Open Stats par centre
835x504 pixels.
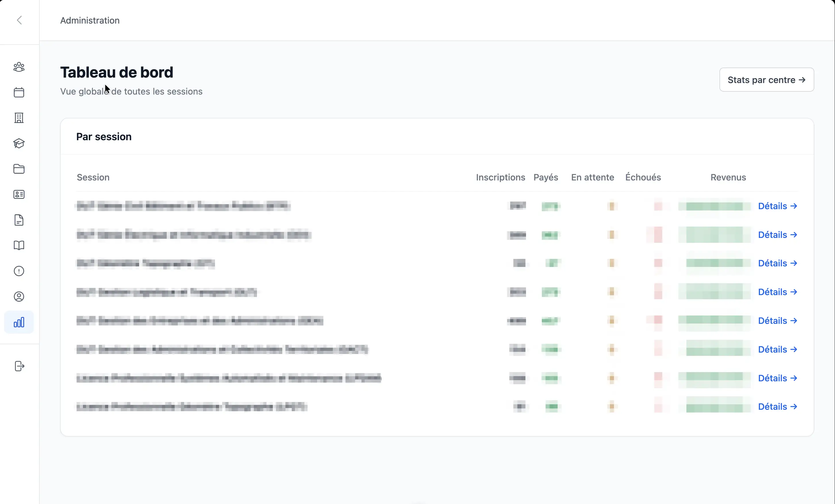coord(767,80)
